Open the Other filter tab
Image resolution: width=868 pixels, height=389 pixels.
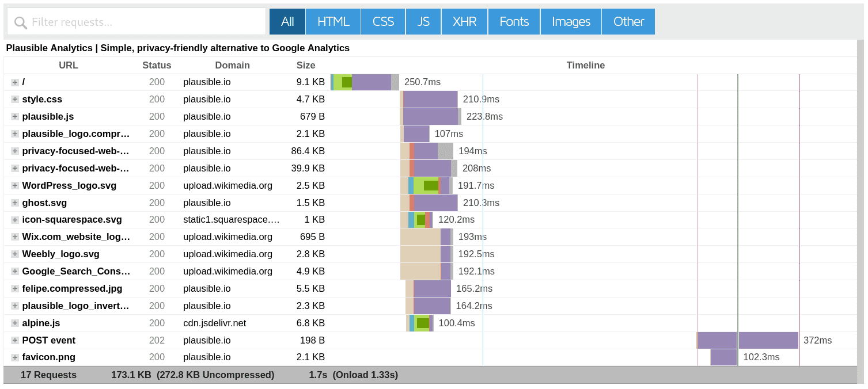click(628, 21)
